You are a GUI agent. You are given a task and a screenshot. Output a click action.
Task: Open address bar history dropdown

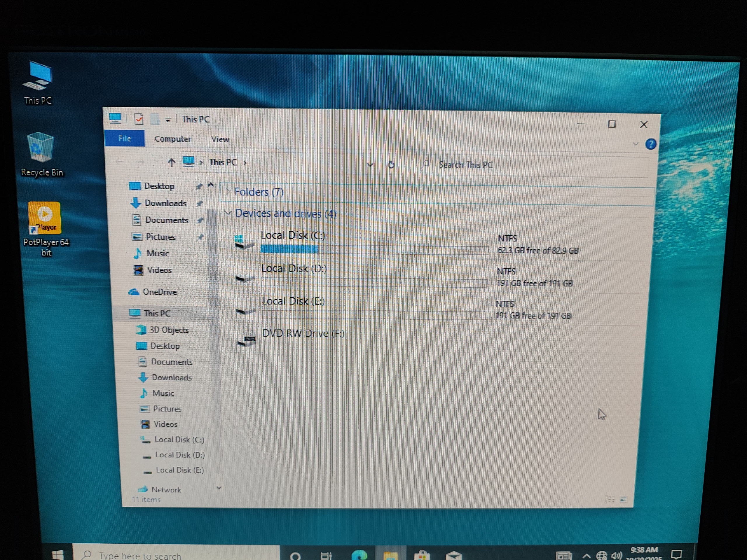[x=370, y=165]
